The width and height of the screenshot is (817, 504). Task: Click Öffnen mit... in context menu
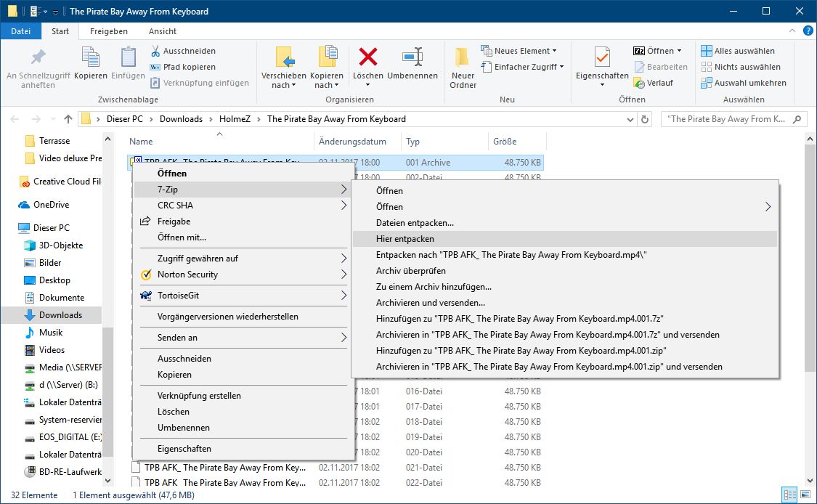click(241, 237)
